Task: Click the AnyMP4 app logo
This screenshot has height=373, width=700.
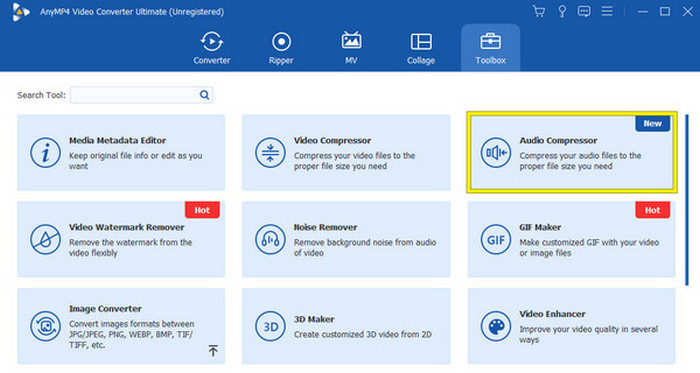Action: [20, 12]
